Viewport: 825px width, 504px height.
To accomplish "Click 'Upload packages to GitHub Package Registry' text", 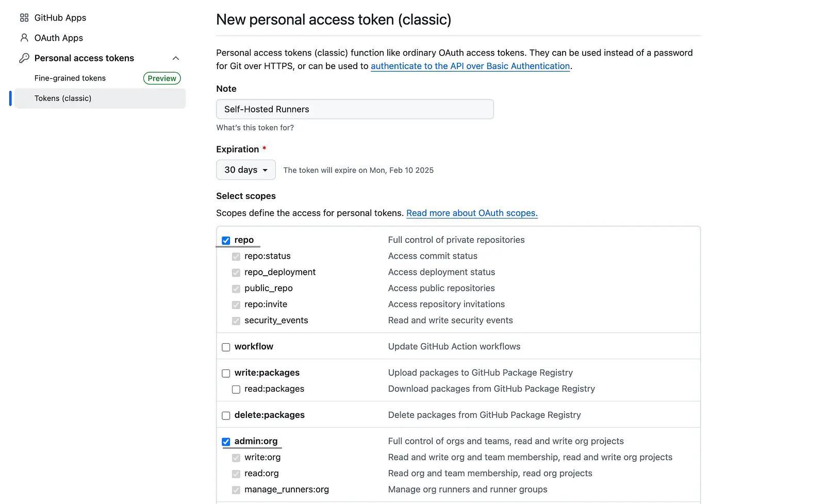I will (x=481, y=373).
